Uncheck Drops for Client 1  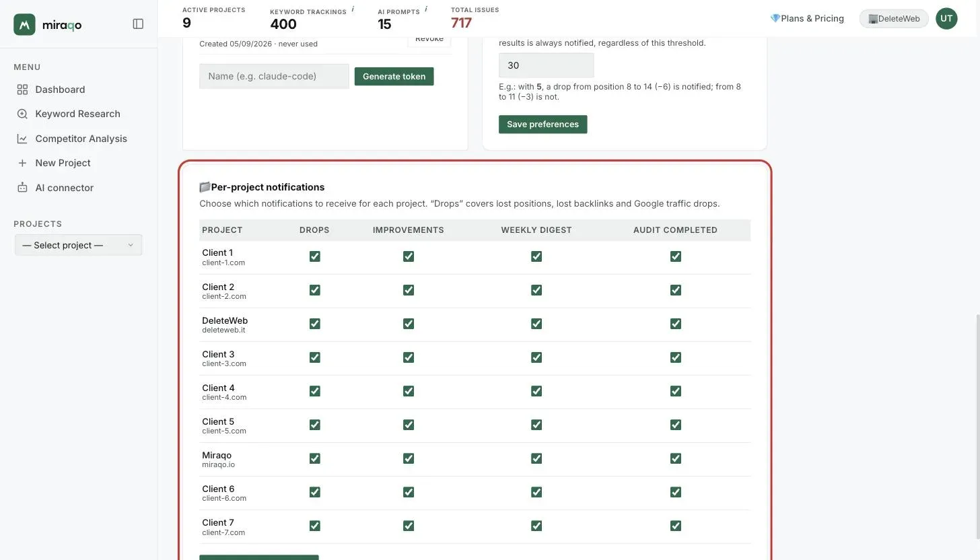314,256
